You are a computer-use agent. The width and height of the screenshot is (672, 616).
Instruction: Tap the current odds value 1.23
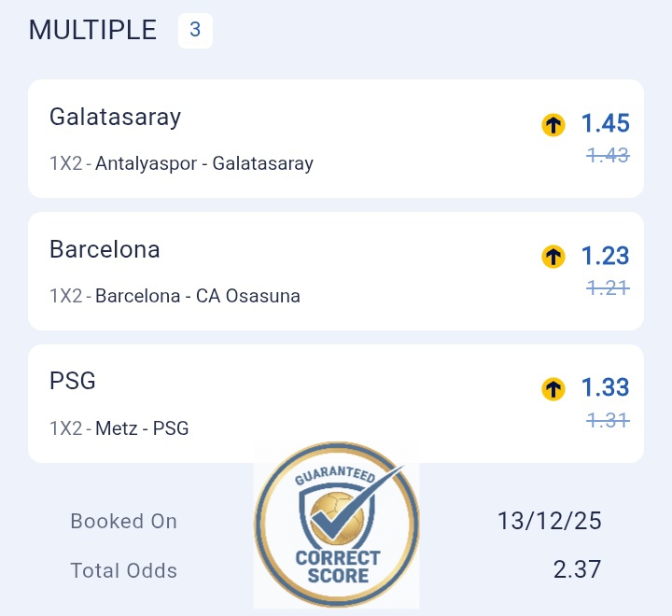(605, 256)
